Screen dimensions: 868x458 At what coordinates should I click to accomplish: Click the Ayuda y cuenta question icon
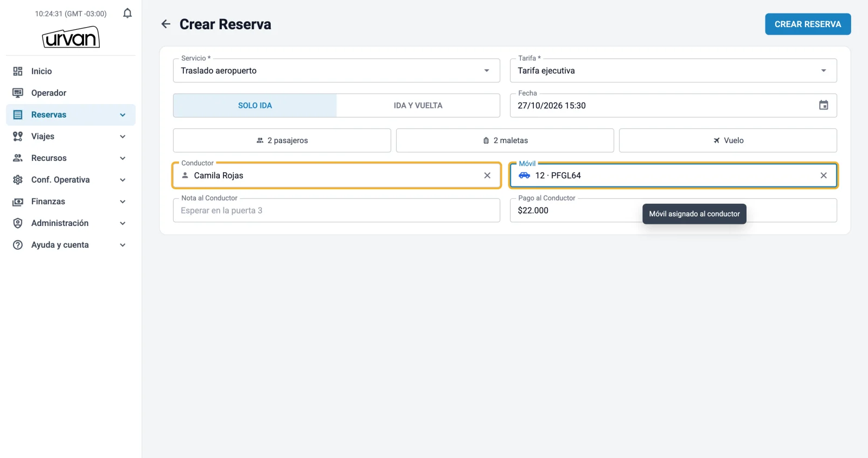18,244
